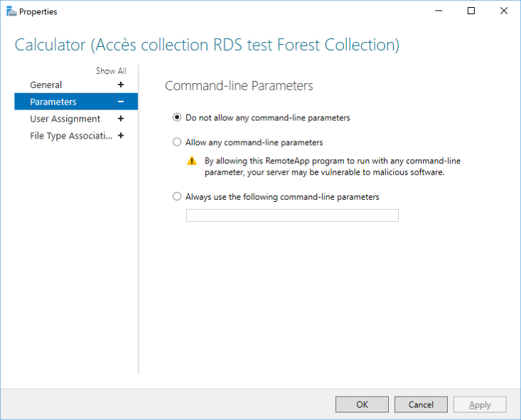This screenshot has width=521, height=420.
Task: Choose "Allow any command-line parameters" option
Action: 177,142
